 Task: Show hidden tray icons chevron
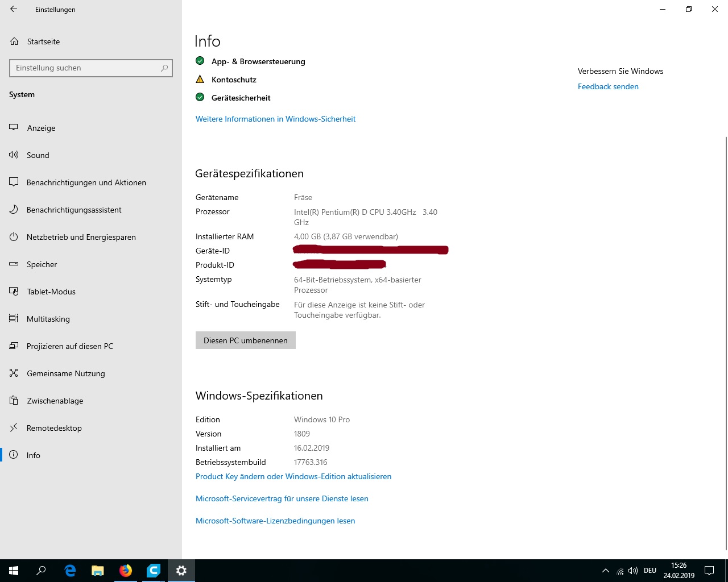pos(606,571)
